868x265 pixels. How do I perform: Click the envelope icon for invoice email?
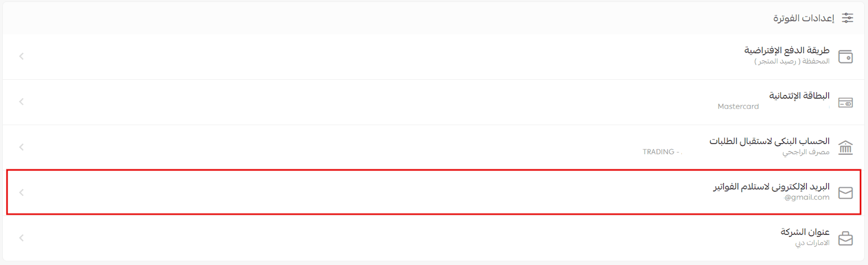tap(845, 193)
